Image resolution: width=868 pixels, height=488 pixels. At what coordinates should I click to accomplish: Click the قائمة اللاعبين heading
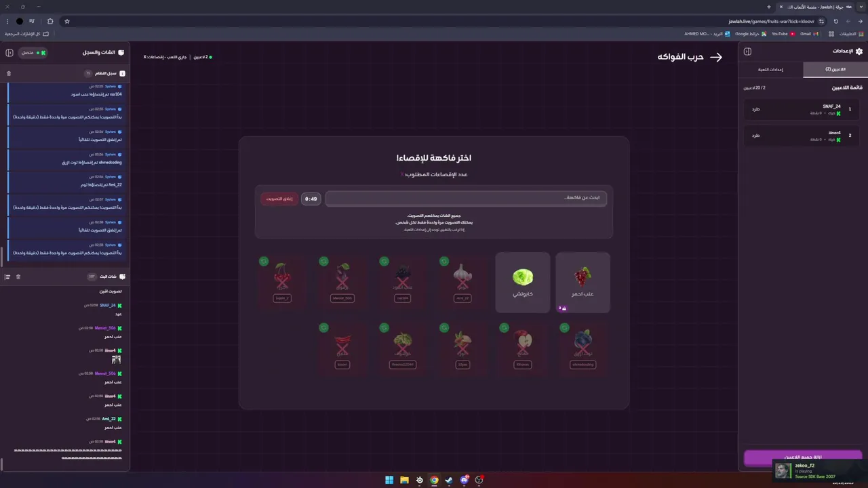coord(847,87)
